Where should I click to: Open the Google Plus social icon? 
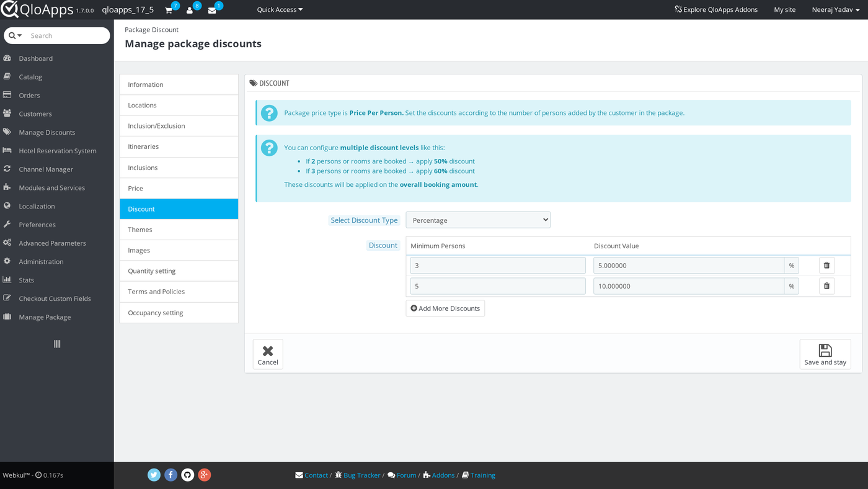pyautogui.click(x=204, y=475)
